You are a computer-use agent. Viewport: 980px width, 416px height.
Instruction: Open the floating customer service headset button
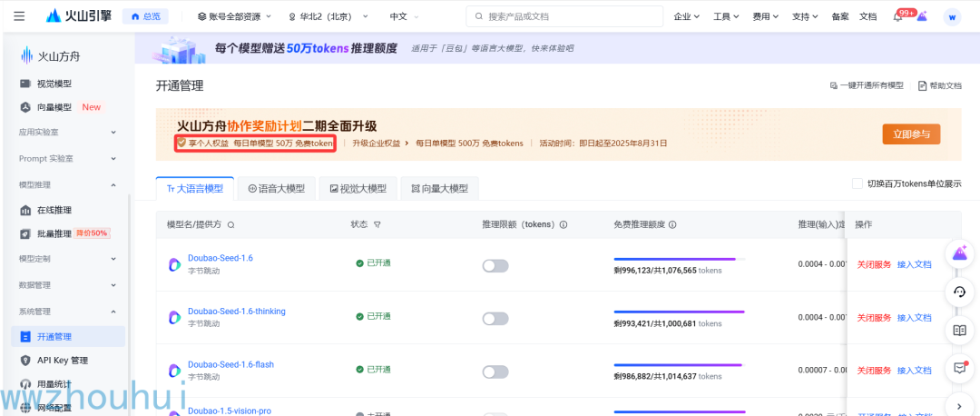960,292
